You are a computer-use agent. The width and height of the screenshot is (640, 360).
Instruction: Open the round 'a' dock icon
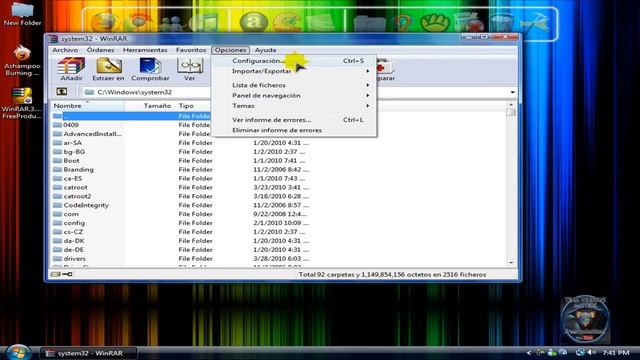[253, 22]
